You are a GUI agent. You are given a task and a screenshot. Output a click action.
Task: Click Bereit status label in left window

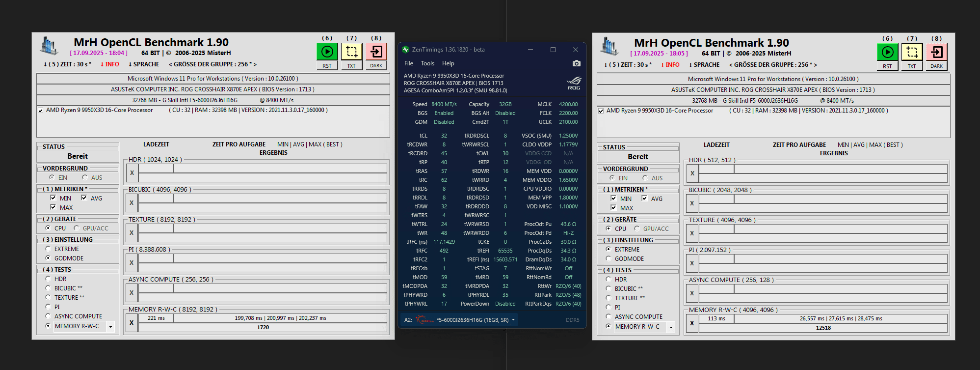[78, 156]
